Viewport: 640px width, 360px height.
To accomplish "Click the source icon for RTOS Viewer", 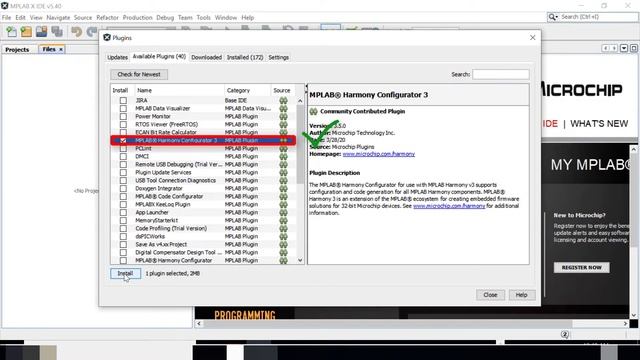I will pyautogui.click(x=283, y=124).
